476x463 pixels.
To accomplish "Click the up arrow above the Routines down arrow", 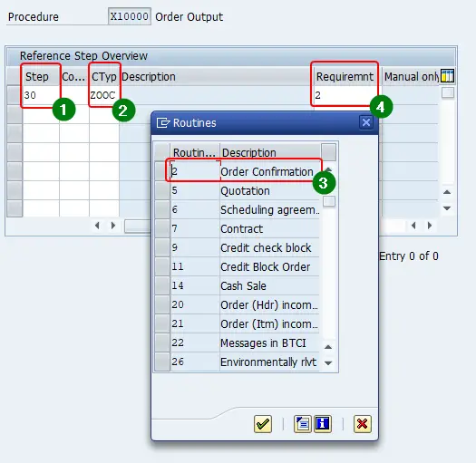I will coord(328,347).
